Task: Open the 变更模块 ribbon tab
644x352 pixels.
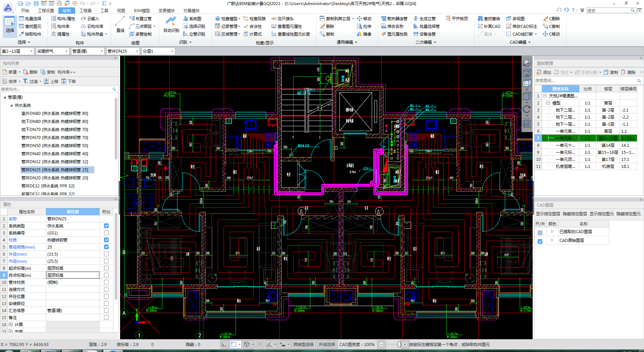Action: 167,11
